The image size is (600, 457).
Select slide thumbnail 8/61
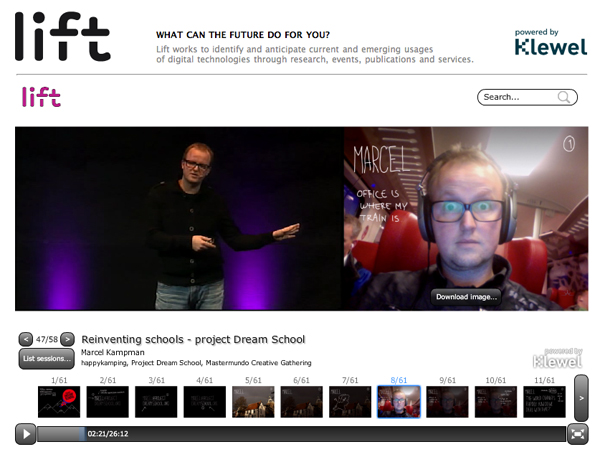click(399, 402)
